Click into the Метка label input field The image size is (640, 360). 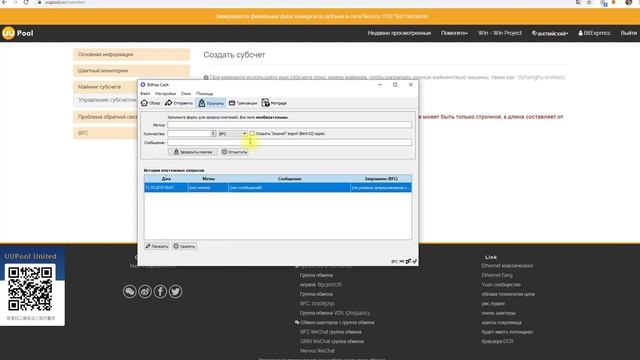[x=289, y=125]
